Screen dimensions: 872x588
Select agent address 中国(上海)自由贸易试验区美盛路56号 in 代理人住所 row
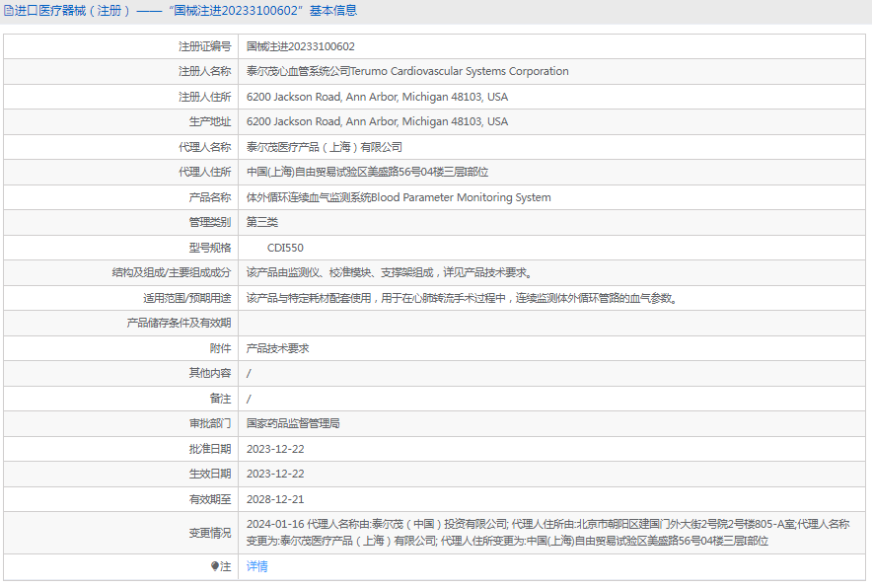click(x=368, y=172)
